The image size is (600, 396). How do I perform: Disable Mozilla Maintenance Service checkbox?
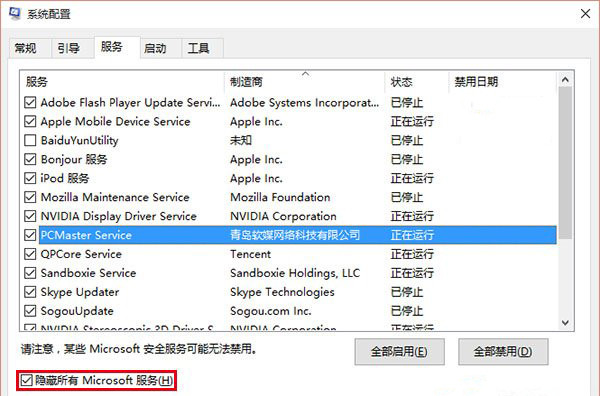point(30,197)
